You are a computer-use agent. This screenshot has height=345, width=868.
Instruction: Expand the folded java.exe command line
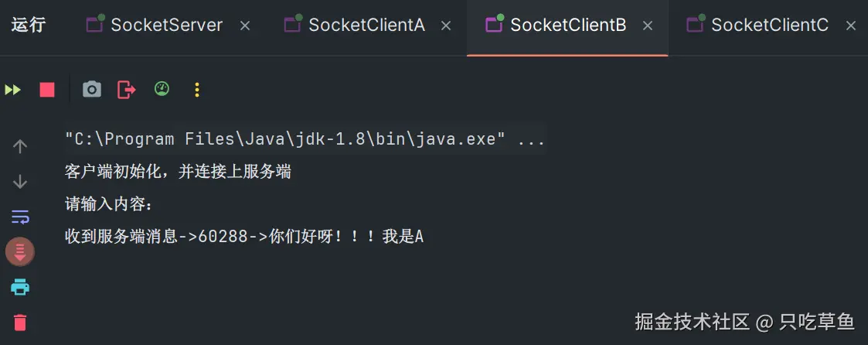pyautogui.click(x=531, y=140)
